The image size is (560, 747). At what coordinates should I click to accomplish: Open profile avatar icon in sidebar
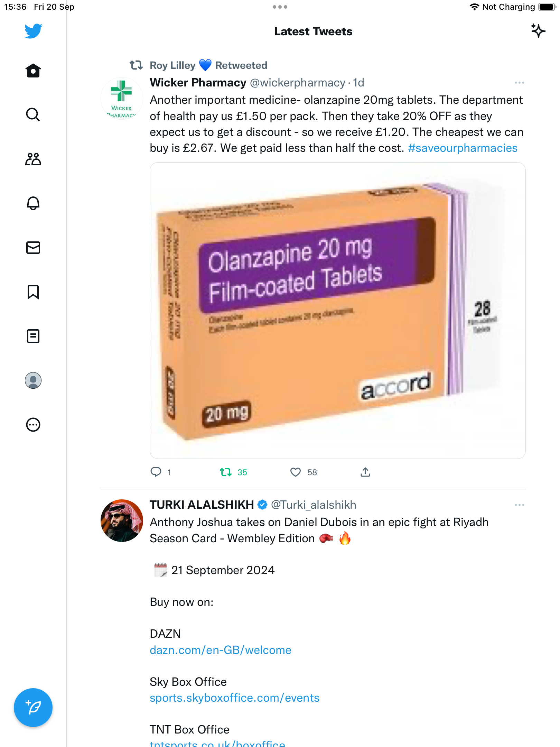point(33,380)
